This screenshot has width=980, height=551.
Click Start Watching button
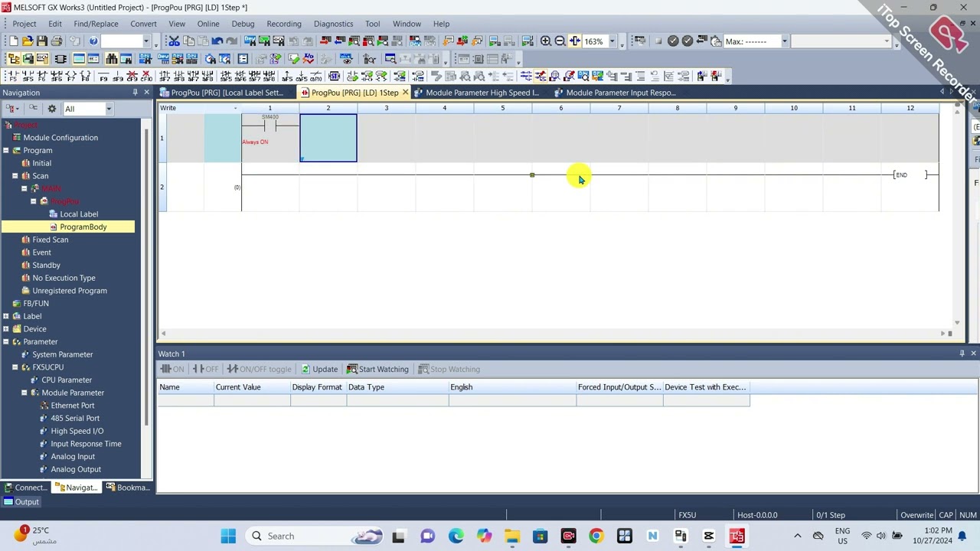point(377,369)
